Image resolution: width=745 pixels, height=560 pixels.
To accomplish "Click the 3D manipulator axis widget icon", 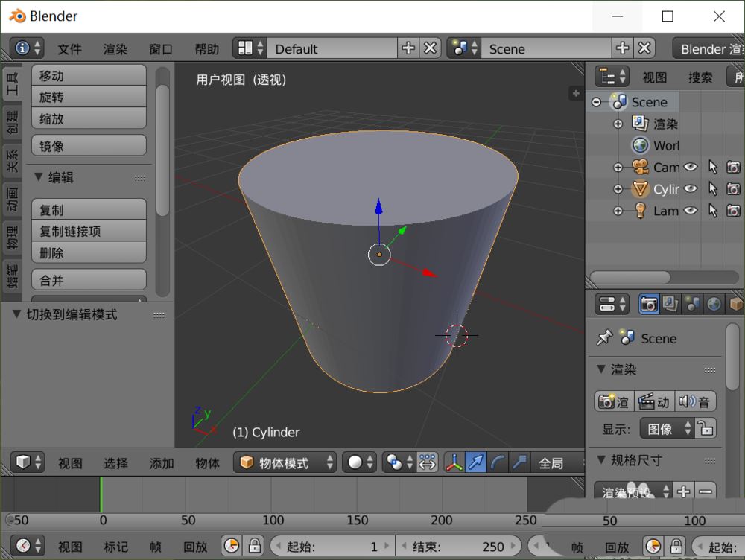I will coord(455,462).
